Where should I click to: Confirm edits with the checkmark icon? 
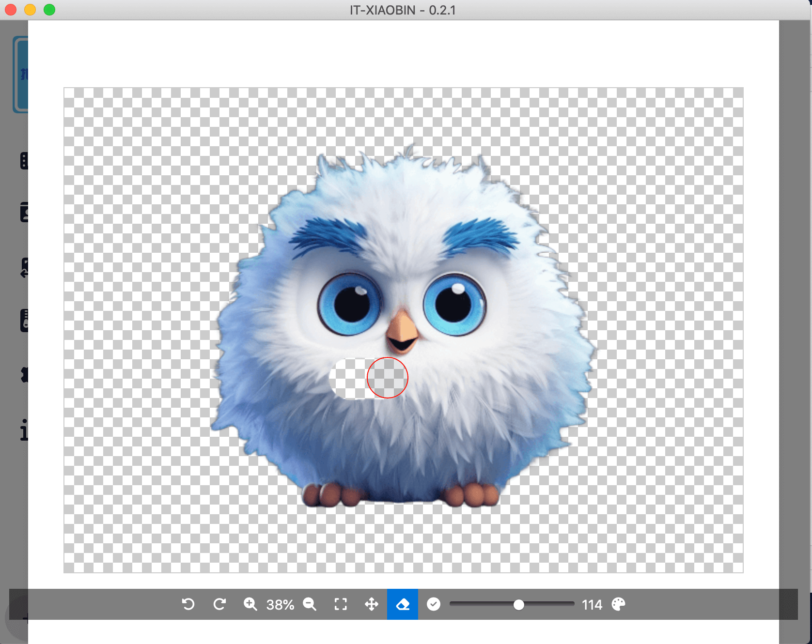point(434,604)
